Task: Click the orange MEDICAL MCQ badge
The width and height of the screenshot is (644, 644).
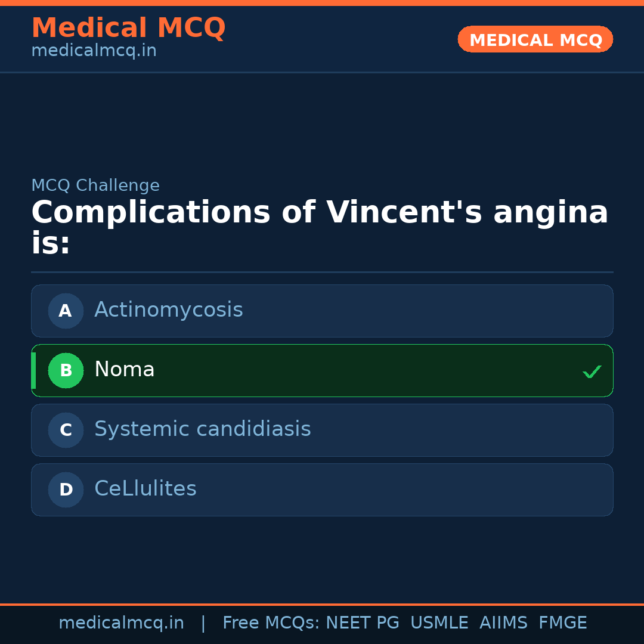Action: (x=535, y=40)
